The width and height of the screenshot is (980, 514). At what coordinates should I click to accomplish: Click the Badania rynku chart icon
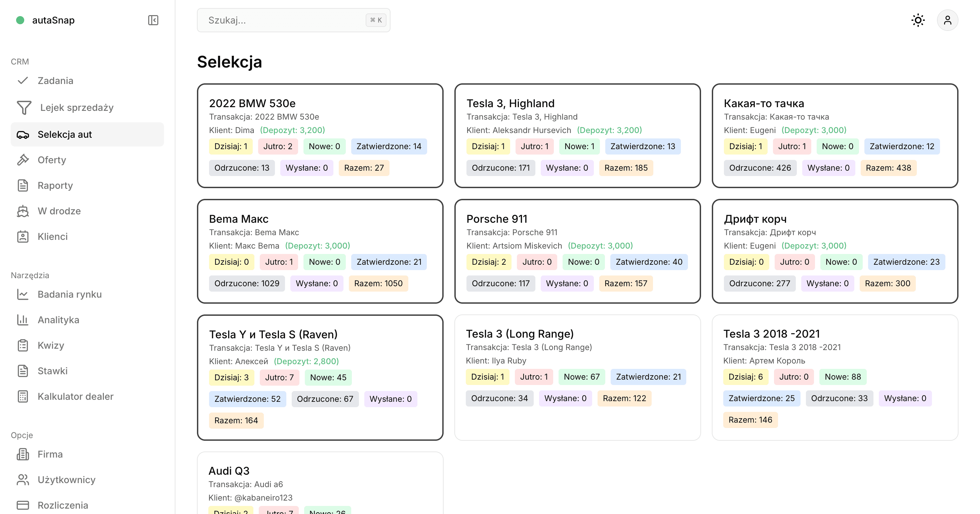(x=23, y=294)
